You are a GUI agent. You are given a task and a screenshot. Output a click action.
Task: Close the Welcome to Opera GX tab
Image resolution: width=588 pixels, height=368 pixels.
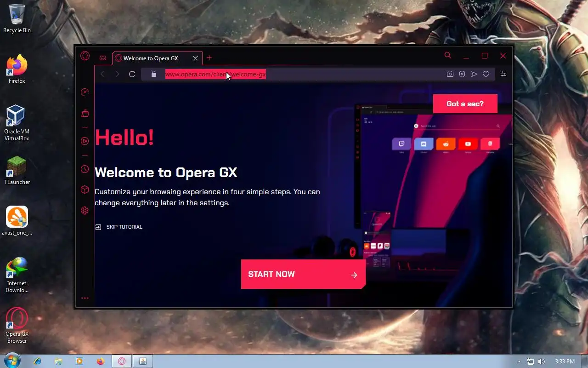tap(195, 58)
